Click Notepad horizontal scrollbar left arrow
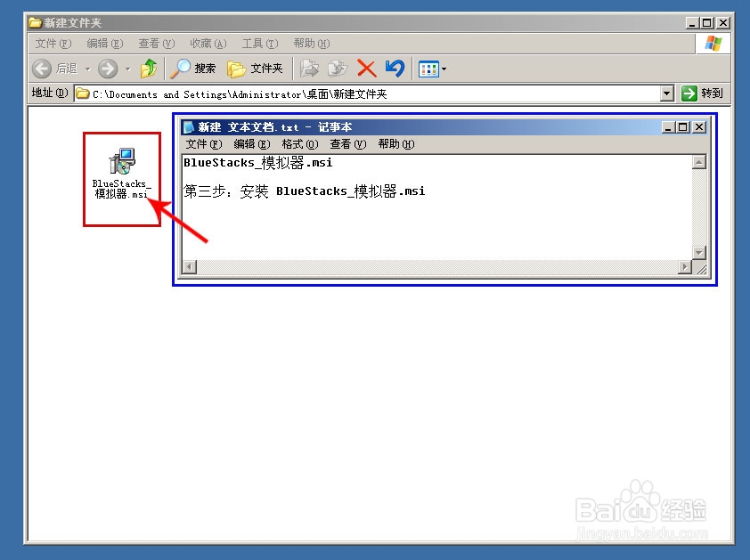This screenshot has height=560, width=750. pos(190,266)
